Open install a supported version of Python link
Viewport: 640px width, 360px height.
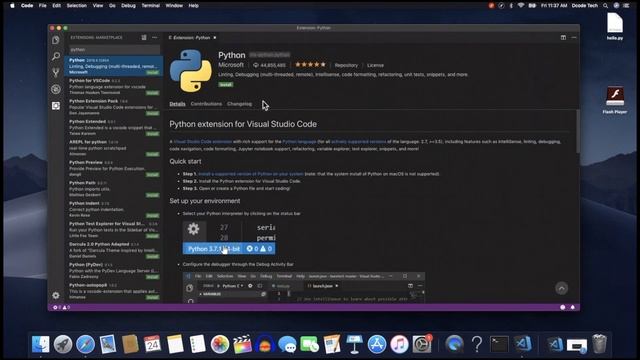(251, 174)
